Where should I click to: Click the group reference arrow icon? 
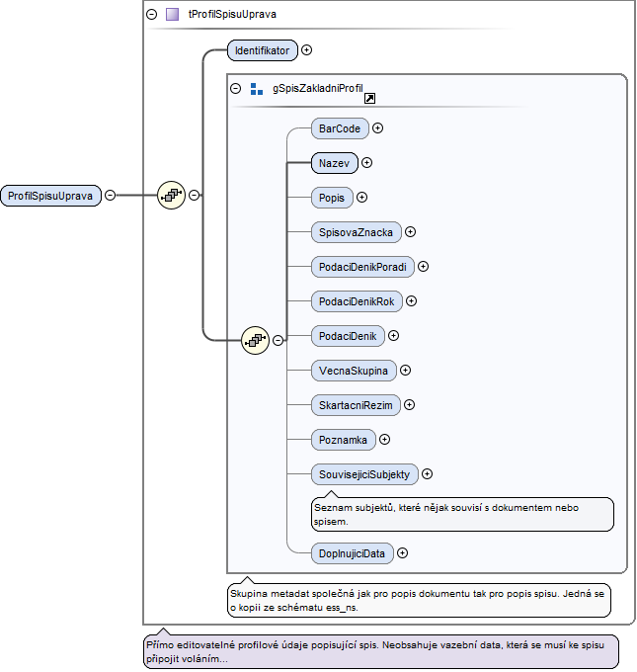[369, 99]
